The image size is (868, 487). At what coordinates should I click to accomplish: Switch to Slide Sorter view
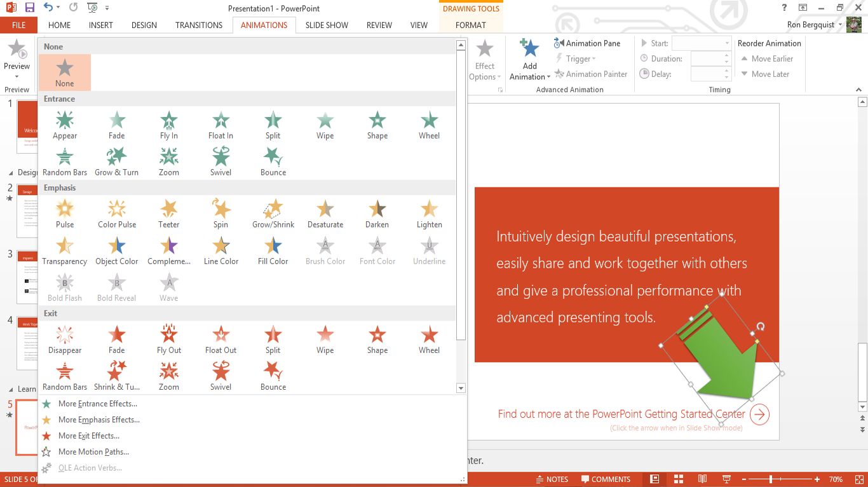679,479
